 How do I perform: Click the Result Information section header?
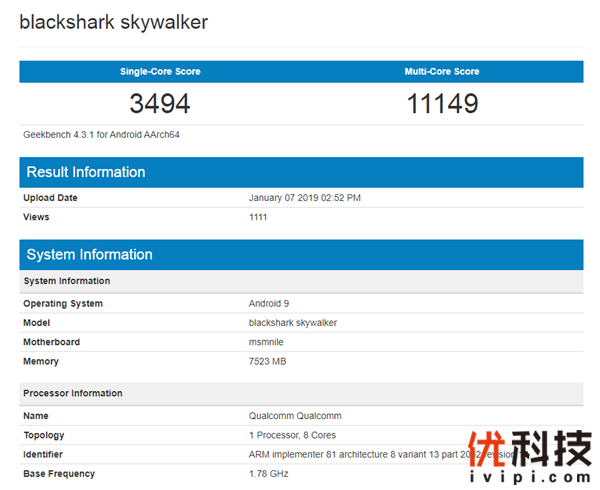[x=302, y=172]
